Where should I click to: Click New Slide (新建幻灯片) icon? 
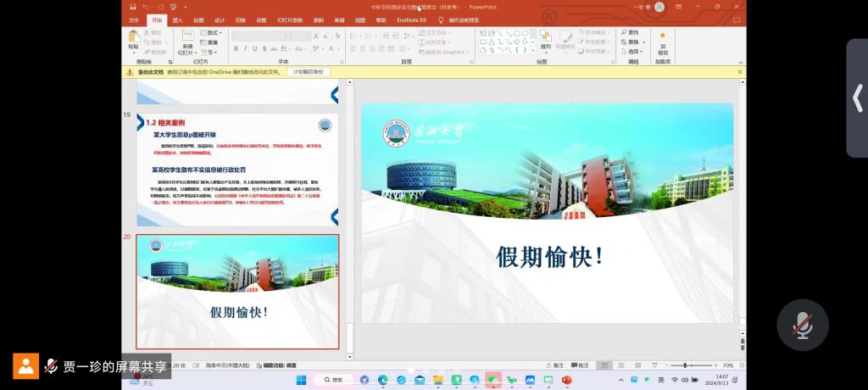[x=187, y=38]
